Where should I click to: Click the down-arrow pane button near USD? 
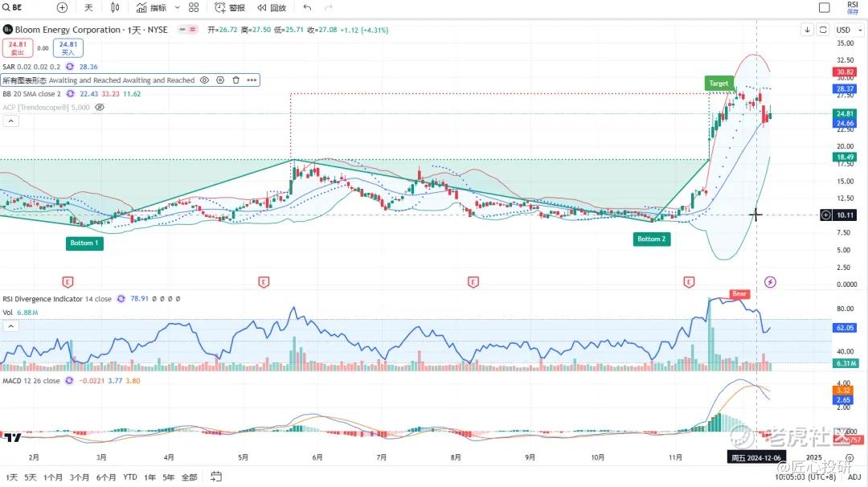807,30
